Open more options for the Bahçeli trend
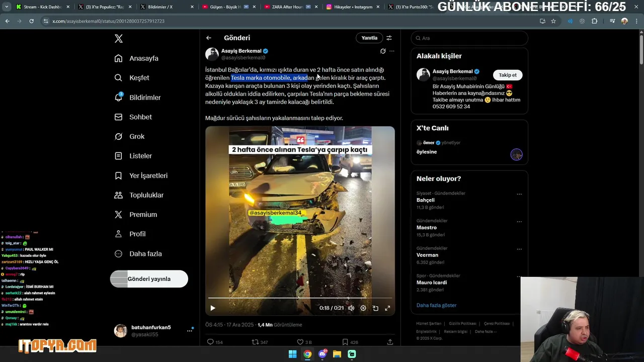 [x=519, y=194]
